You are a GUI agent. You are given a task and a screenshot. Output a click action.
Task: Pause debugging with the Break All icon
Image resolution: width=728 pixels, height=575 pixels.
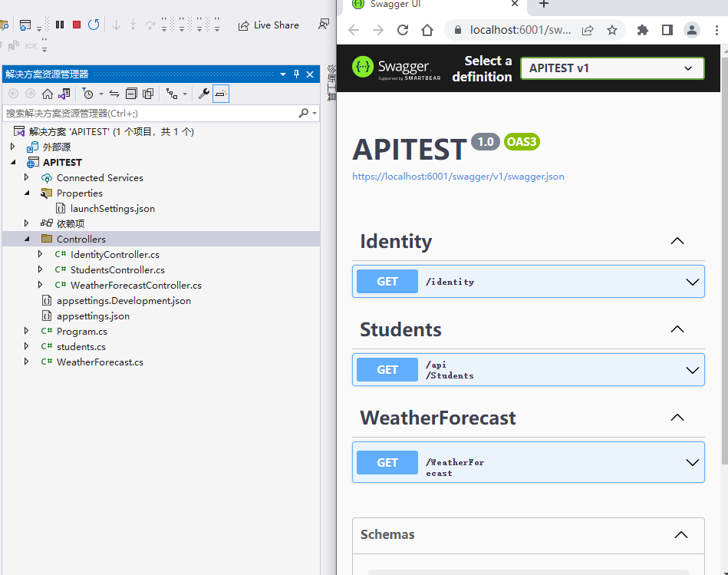point(60,25)
